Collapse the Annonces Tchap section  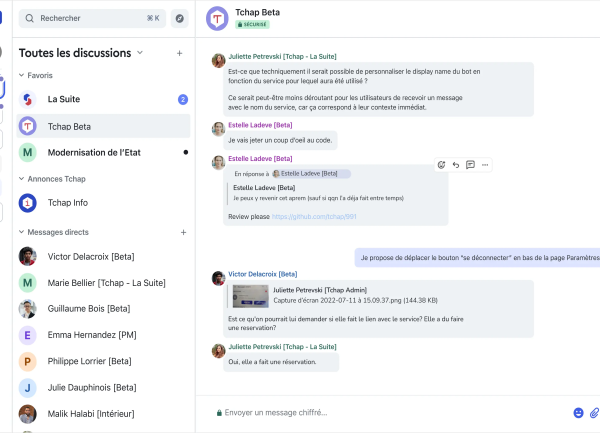tap(23, 179)
